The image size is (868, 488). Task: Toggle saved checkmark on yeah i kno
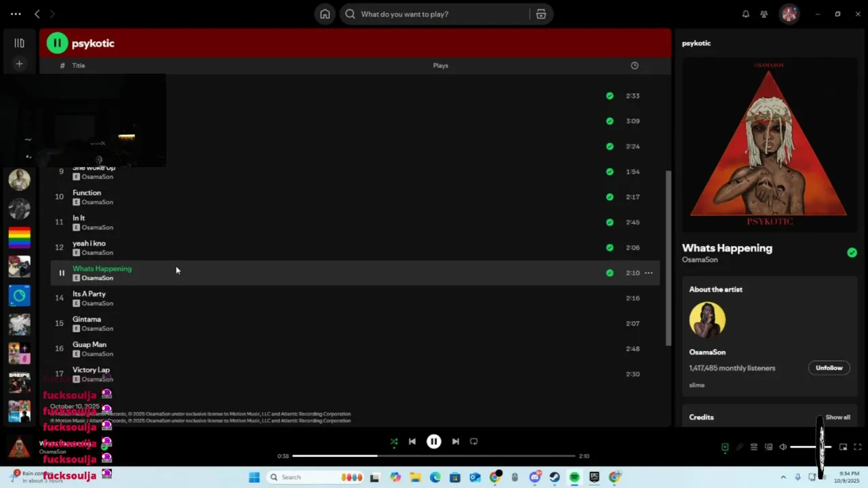click(x=610, y=247)
